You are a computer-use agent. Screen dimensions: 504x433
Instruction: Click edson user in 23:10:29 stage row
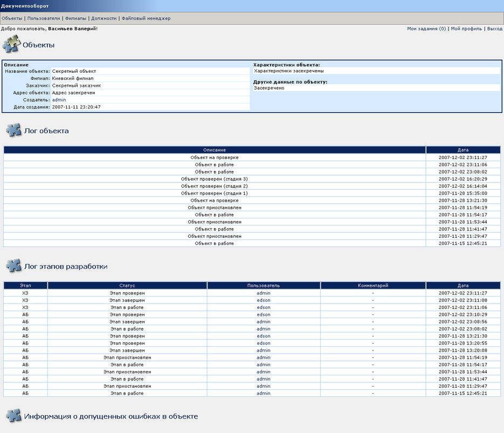click(x=264, y=314)
